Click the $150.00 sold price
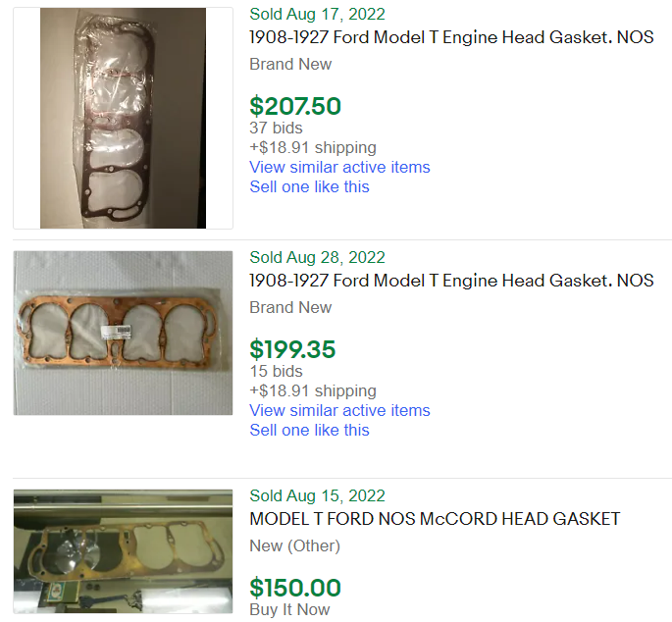Image resolution: width=672 pixels, height=622 pixels. [295, 588]
